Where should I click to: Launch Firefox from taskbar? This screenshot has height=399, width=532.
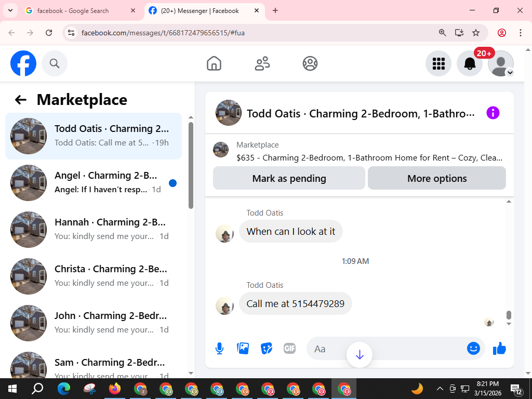(x=115, y=389)
